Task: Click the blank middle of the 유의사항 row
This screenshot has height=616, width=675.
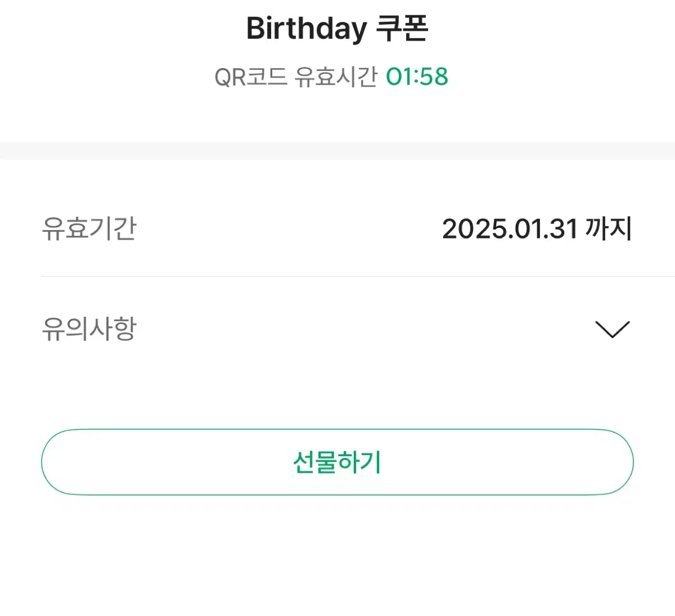Action: (x=366, y=329)
